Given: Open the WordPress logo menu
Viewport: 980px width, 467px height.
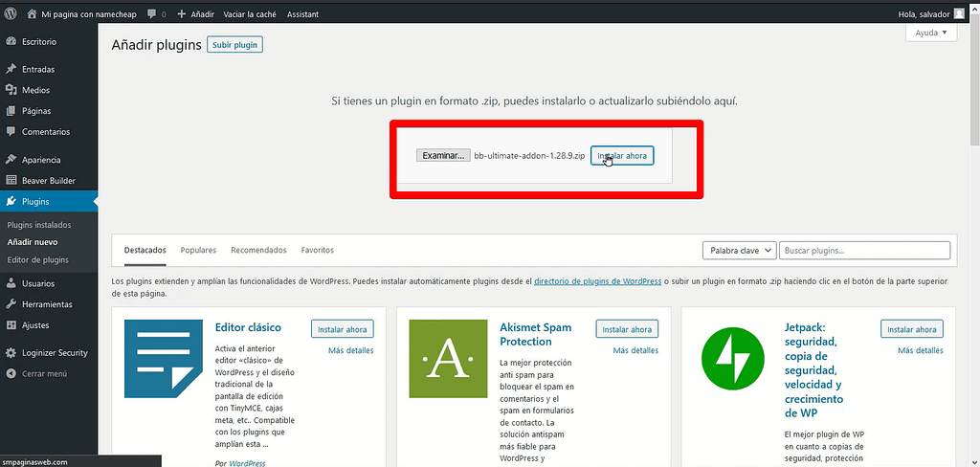Looking at the screenshot, I should tap(11, 13).
